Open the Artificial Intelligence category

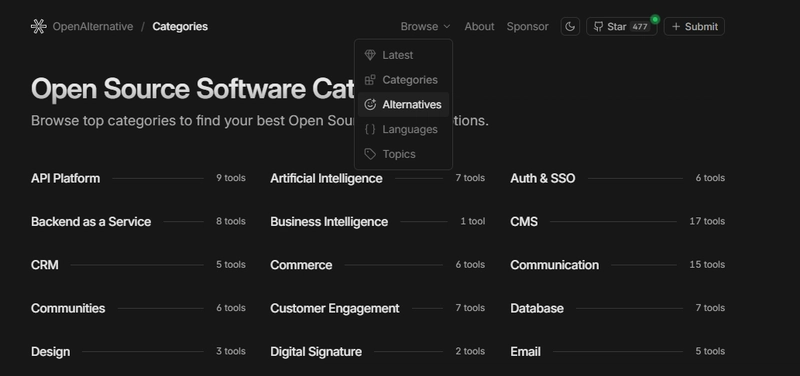pos(327,179)
